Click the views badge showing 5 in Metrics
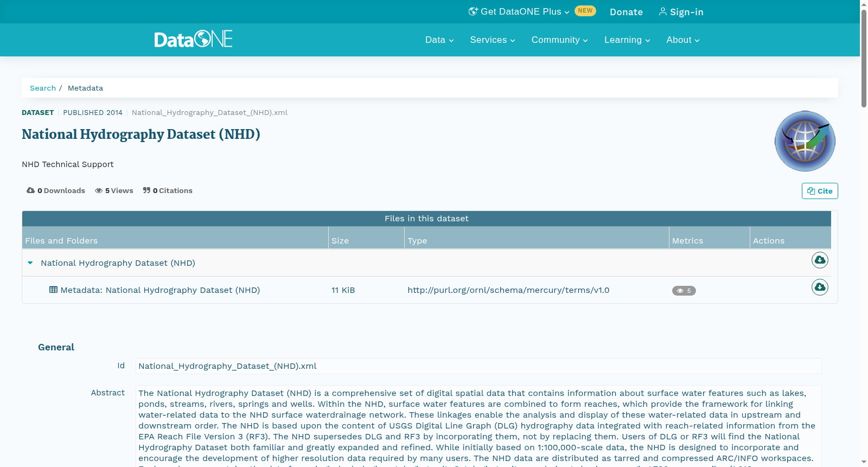 pyautogui.click(x=684, y=291)
